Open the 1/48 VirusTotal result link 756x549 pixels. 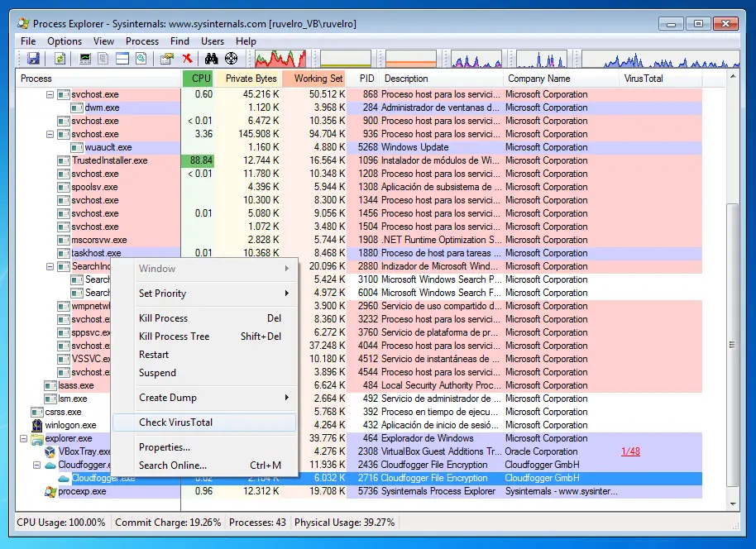[x=630, y=451]
